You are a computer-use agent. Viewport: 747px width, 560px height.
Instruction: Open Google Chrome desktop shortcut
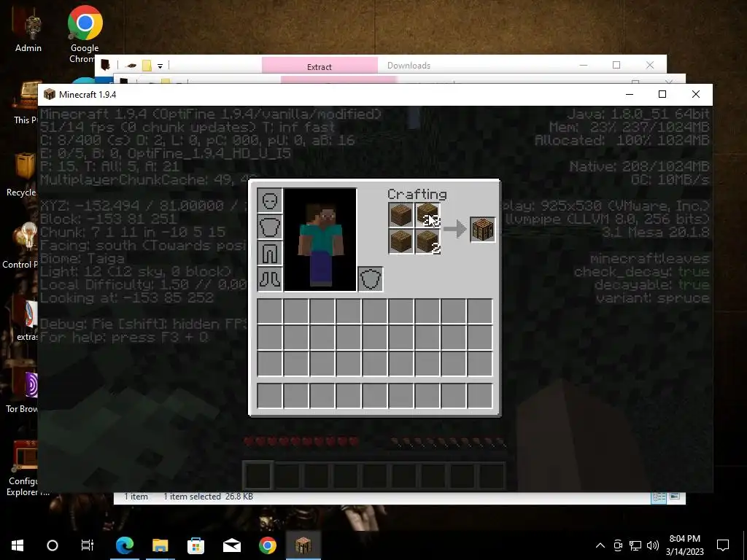(85, 34)
